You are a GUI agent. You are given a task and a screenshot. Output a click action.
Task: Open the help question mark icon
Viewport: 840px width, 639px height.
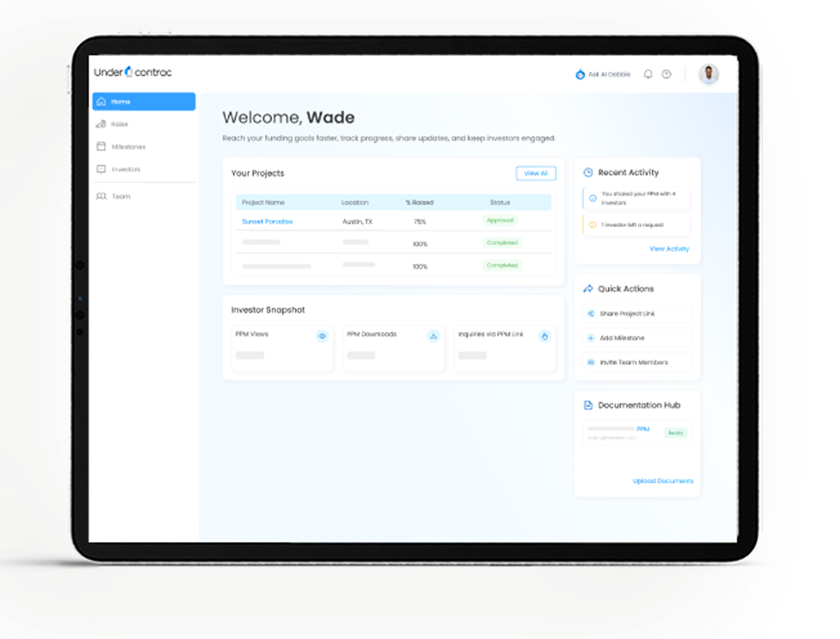[666, 74]
